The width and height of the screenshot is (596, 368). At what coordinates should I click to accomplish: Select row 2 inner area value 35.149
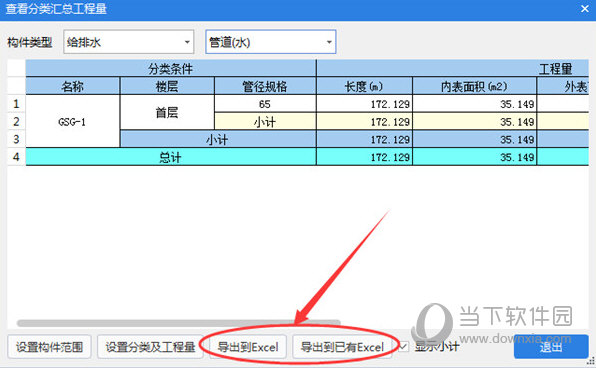pyautogui.click(x=474, y=122)
